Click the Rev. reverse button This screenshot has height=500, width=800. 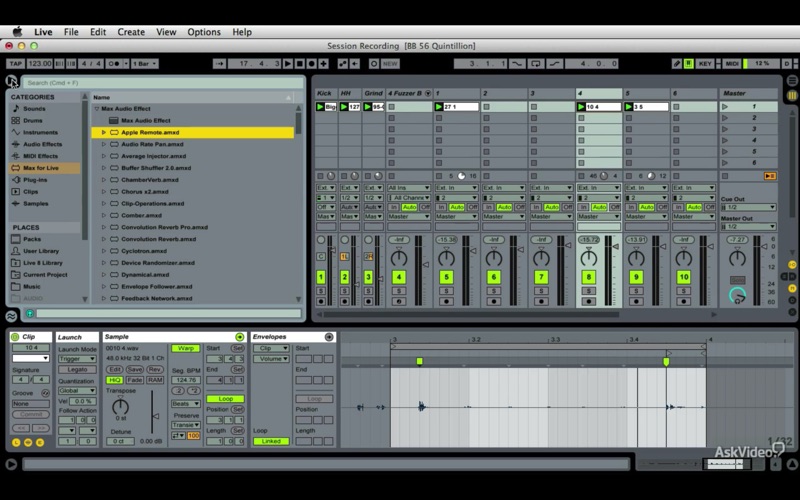point(155,369)
